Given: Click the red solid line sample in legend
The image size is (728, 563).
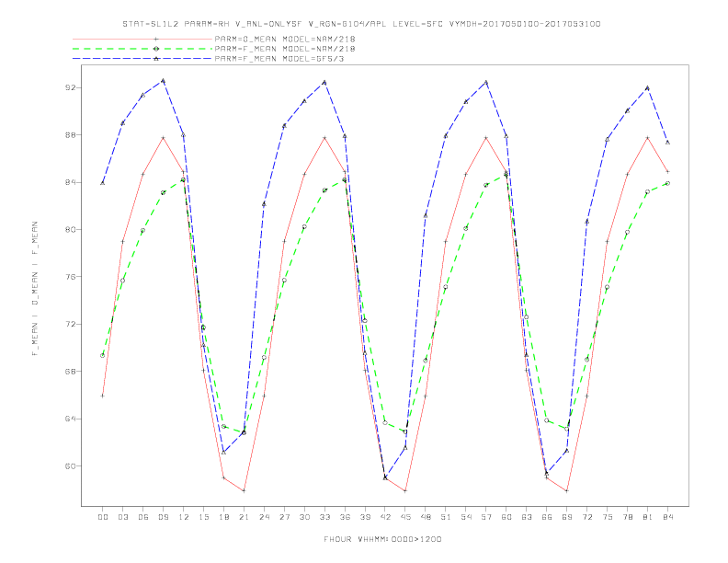Looking at the screenshot, I should tap(142, 39).
